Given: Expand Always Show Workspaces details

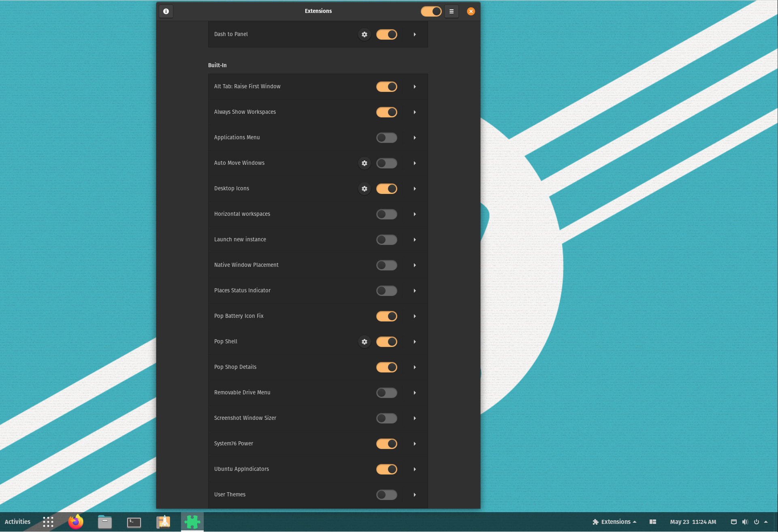Looking at the screenshot, I should [415, 112].
